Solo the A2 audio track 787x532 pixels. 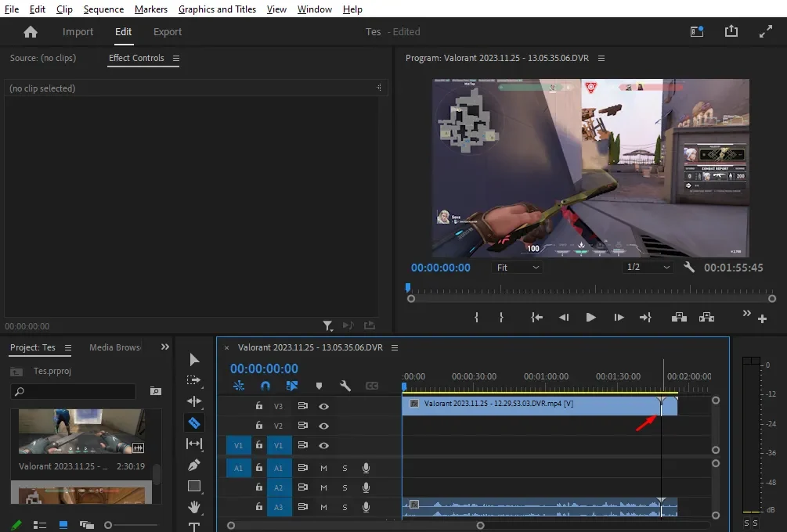coord(345,487)
